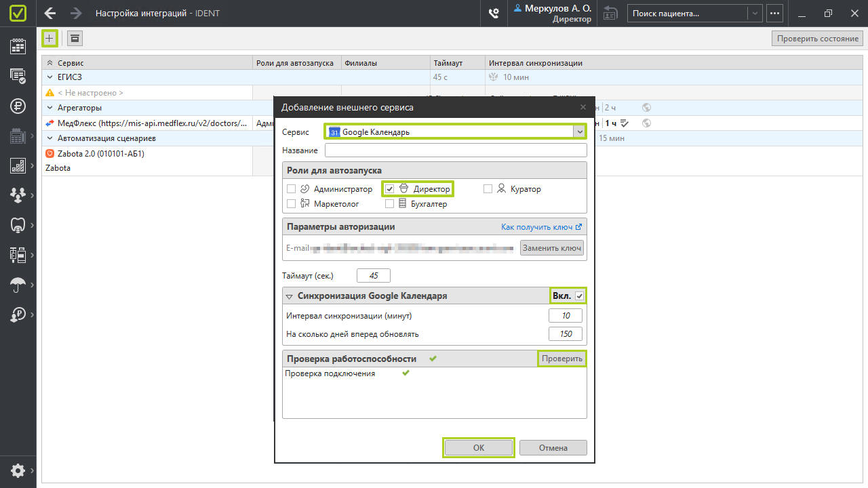Screen dimensions: 868x488
Task: Open the three-dots more menu
Action: pyautogui.click(x=775, y=13)
